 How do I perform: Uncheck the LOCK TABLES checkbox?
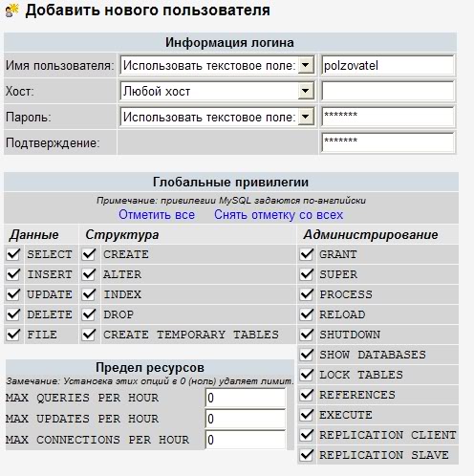tap(307, 375)
